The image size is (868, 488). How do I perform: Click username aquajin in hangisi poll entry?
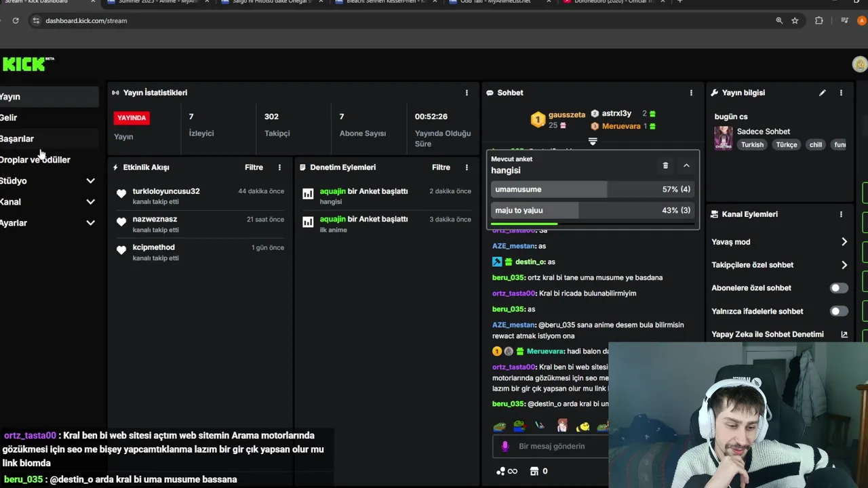coord(332,191)
